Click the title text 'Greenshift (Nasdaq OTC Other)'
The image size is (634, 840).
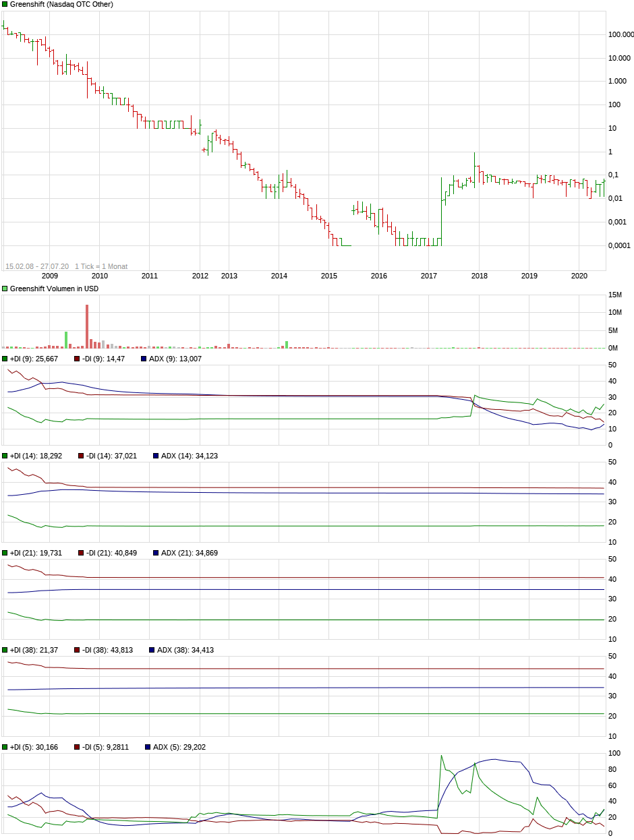[x=61, y=5]
